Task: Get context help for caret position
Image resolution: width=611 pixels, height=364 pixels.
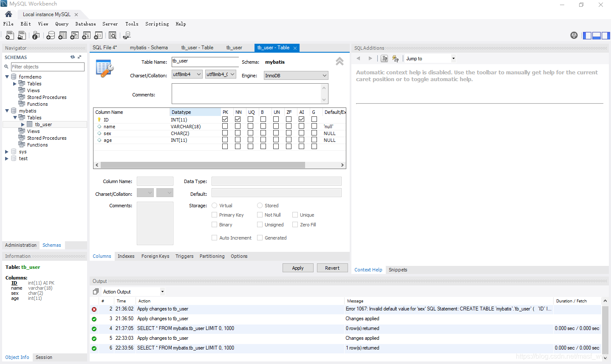Action: (385, 59)
